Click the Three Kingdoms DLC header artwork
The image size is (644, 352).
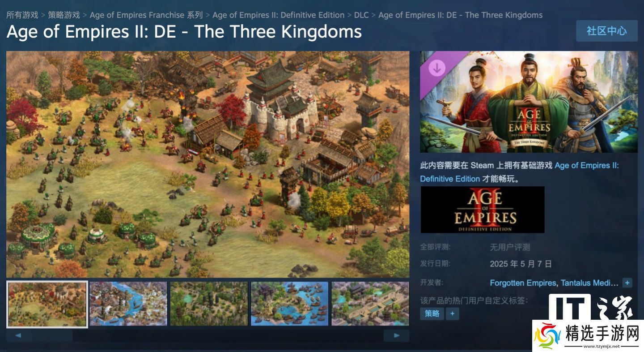point(529,102)
